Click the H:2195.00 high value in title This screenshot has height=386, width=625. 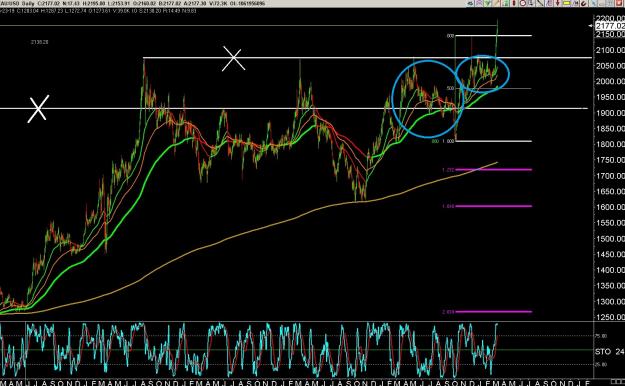pyautogui.click(x=94, y=4)
